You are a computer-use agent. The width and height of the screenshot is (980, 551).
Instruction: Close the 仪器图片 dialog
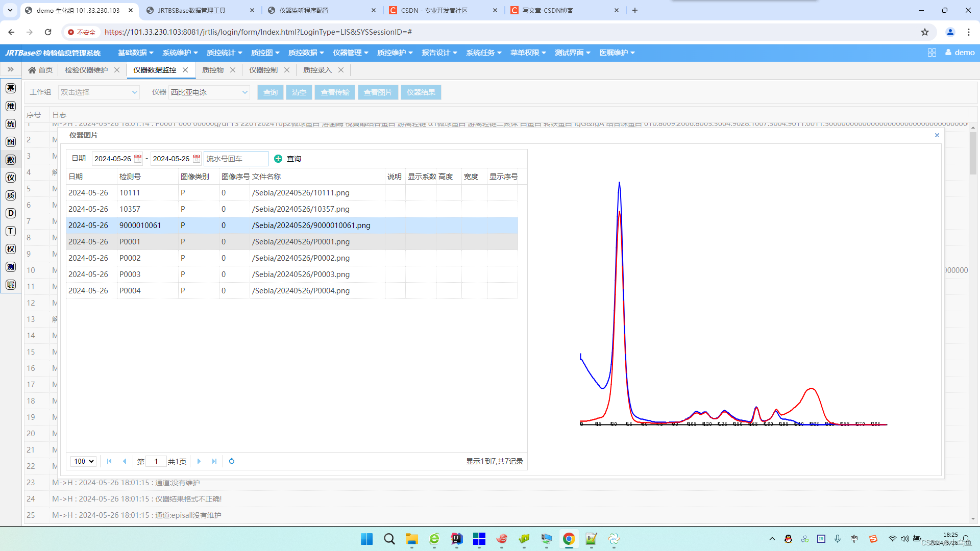pos(937,135)
